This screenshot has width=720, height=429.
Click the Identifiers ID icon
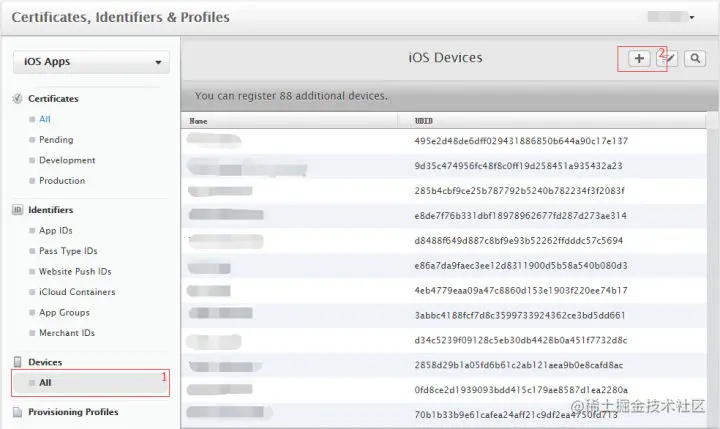point(17,210)
